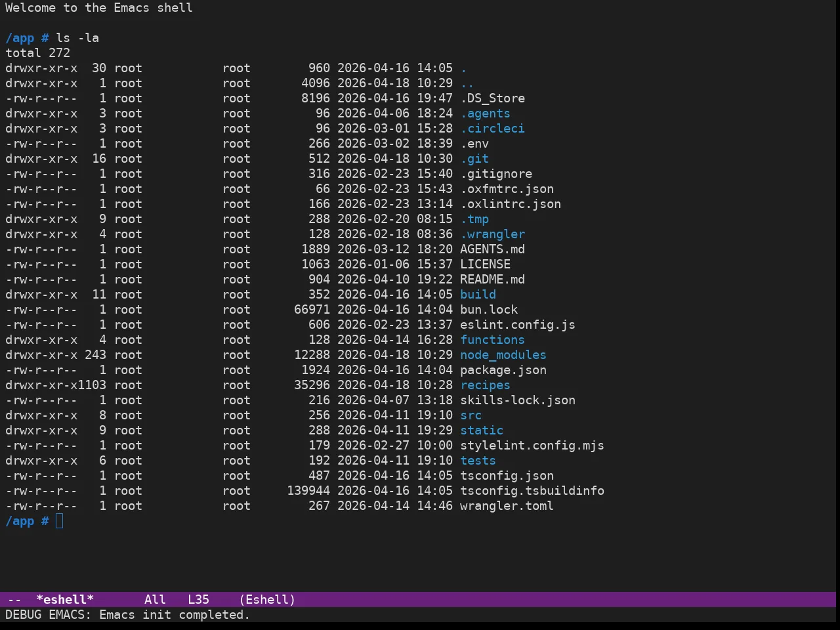
Task: Click the All position indicator in mode line
Action: tap(155, 599)
